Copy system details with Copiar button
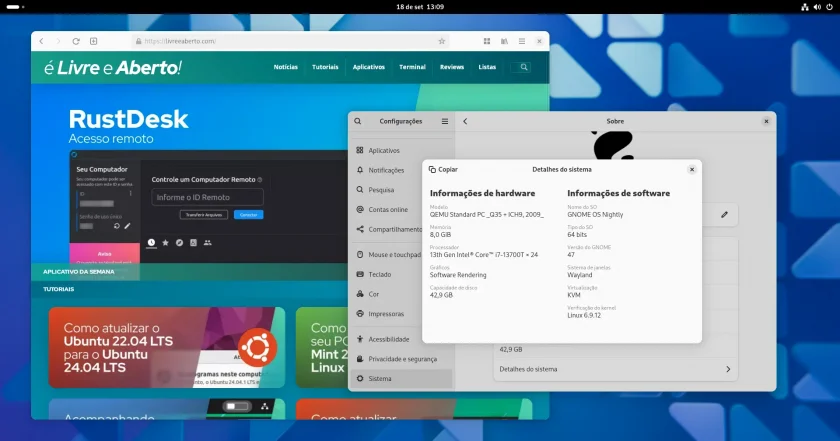The height and width of the screenshot is (441, 840). point(443,169)
